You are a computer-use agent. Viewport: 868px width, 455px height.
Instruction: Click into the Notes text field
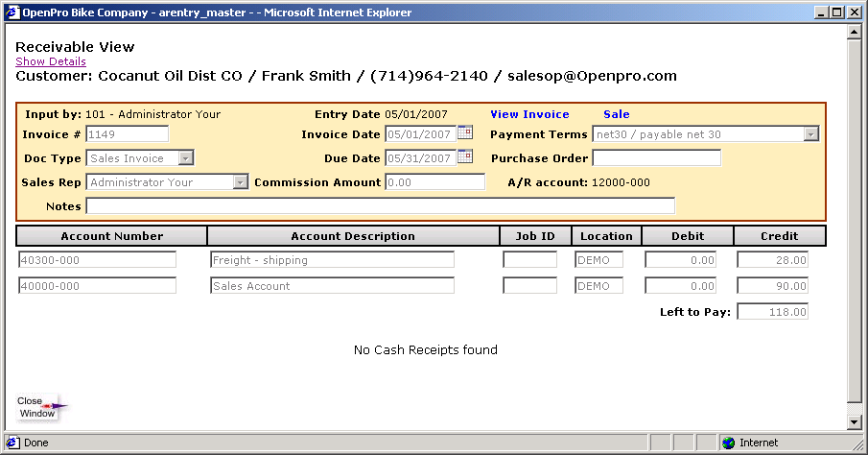click(380, 206)
